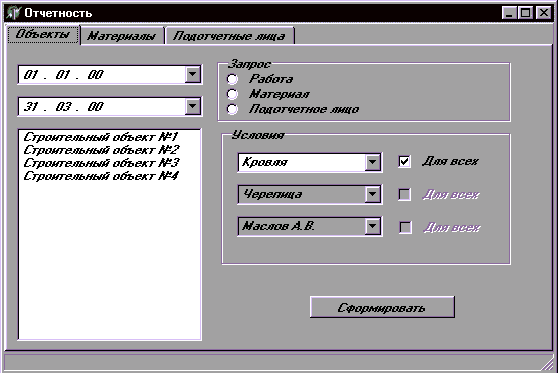
Task: Toggle Для всех checkbox beside Маслов А.В.
Action: point(405,227)
